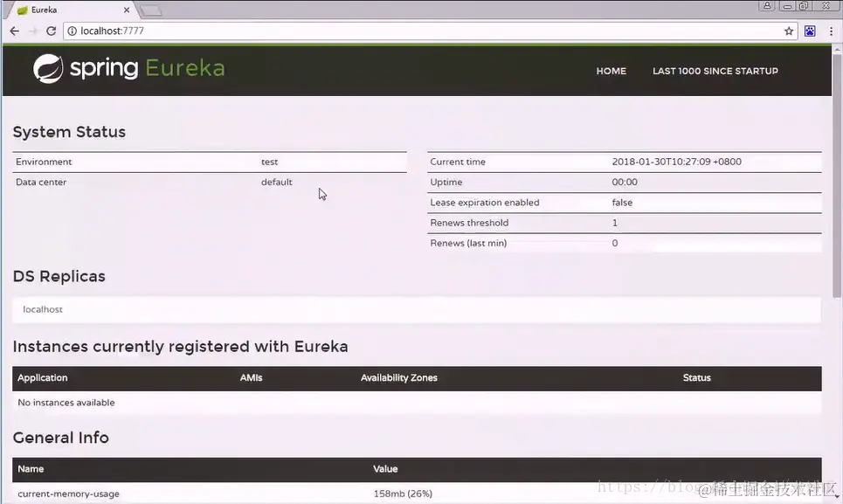
Task: Click the Lease expiration enabled value 'false'
Action: (x=622, y=203)
